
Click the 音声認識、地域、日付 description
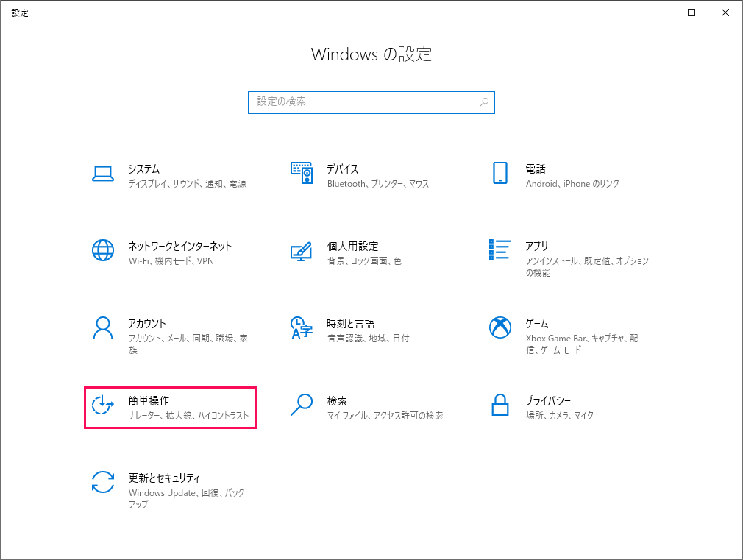(368, 339)
